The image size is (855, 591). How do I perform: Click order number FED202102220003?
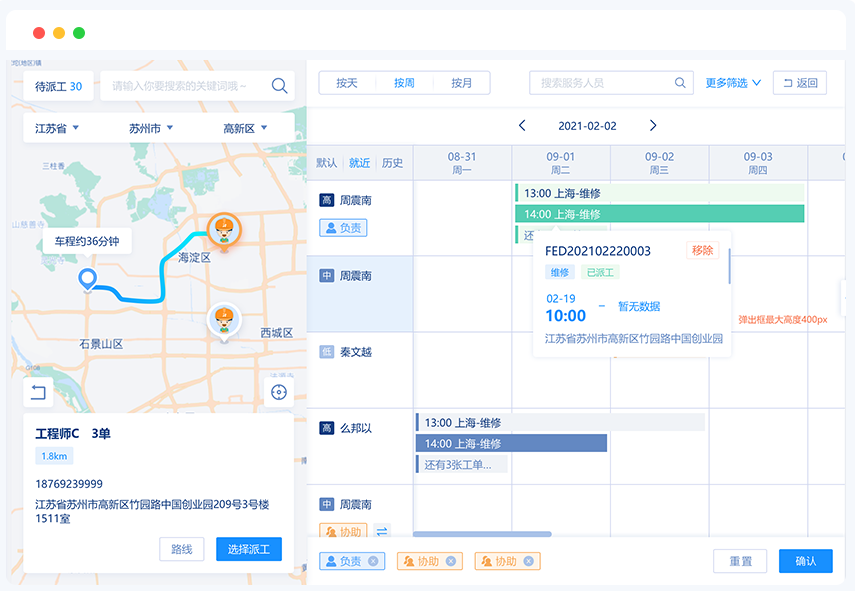pos(598,251)
